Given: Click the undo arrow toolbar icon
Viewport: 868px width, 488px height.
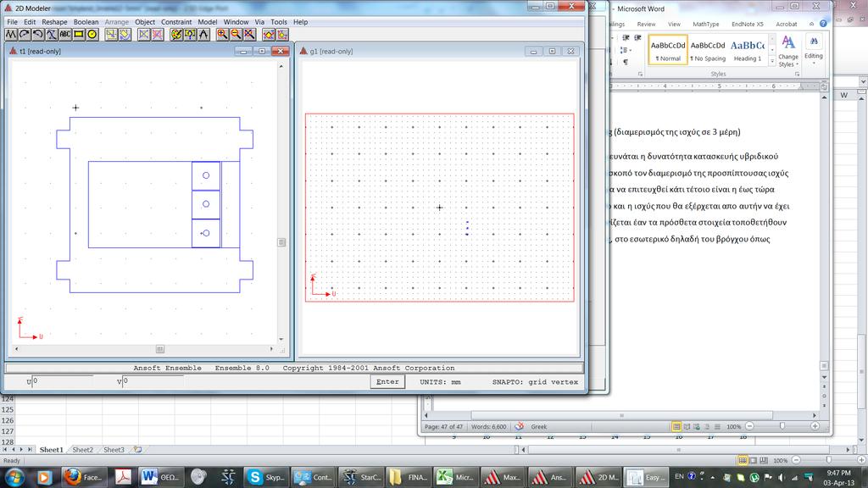Looking at the screenshot, I should pyautogui.click(x=37, y=34).
